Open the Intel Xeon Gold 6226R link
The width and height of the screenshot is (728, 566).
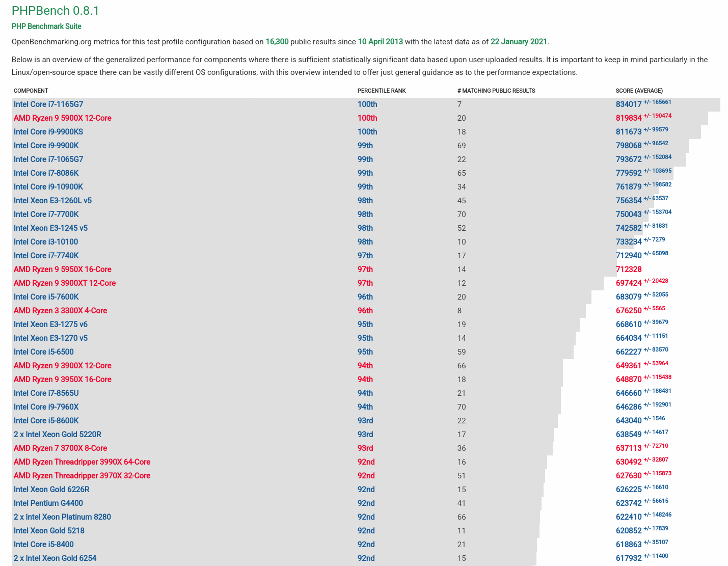(x=51, y=490)
